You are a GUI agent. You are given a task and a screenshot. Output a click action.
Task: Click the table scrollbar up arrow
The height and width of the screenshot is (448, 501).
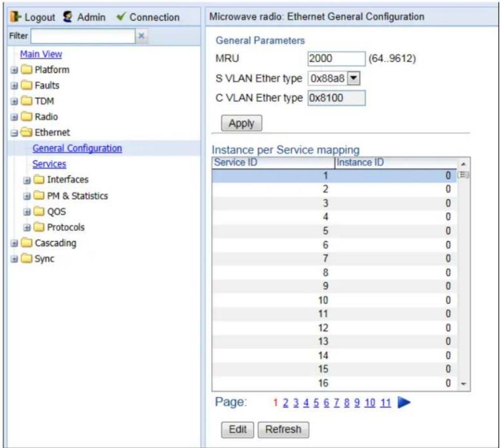463,164
